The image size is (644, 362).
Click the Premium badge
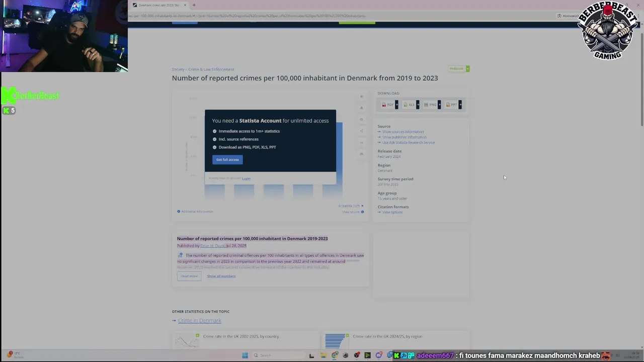[459, 69]
